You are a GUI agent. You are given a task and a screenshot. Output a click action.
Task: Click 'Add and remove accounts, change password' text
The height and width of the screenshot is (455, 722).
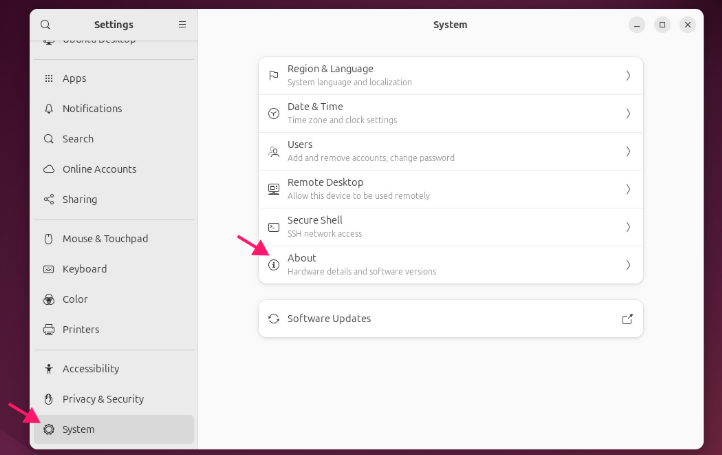[371, 158]
